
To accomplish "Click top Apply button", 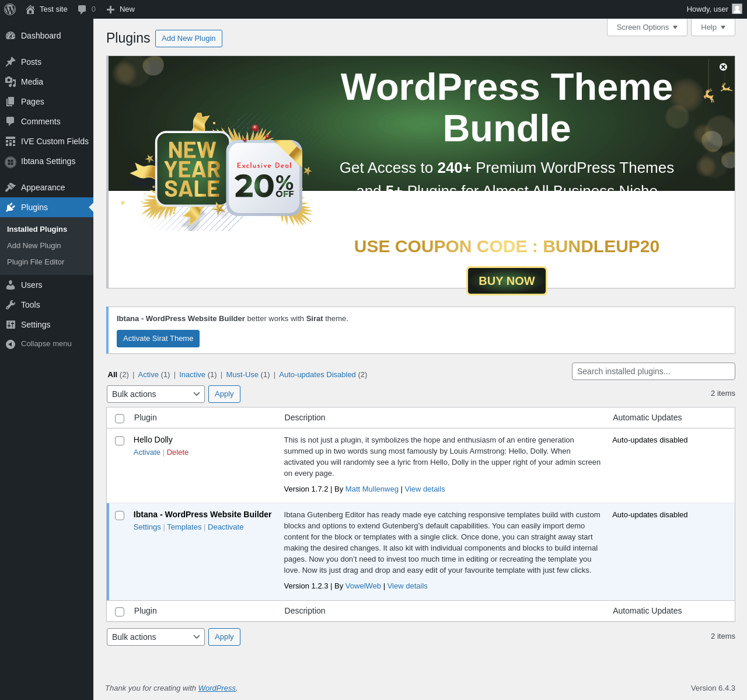I will [x=224, y=394].
